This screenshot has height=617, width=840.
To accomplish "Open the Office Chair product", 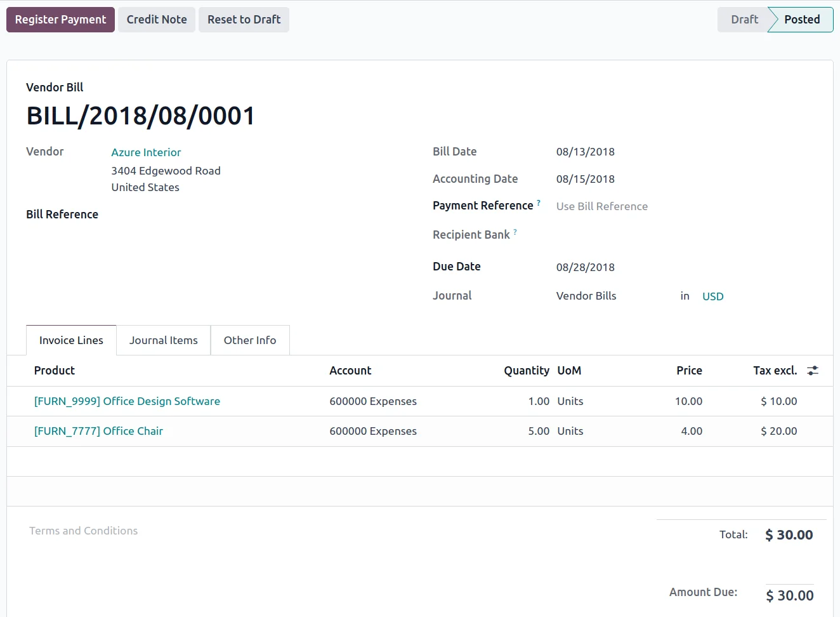I will click(98, 431).
